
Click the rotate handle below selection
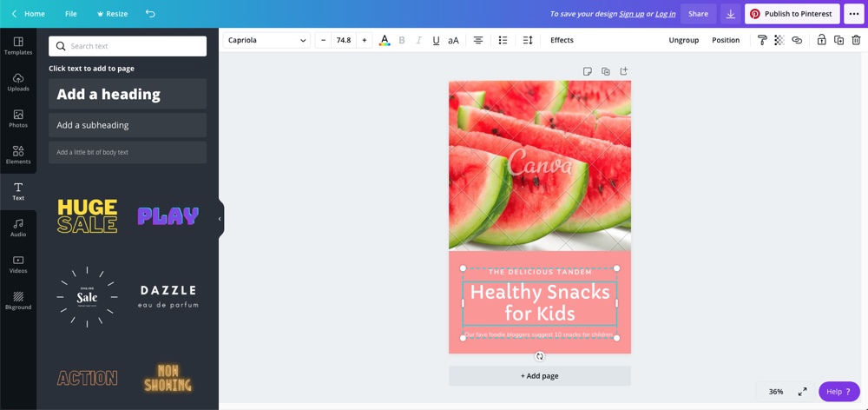pos(540,356)
